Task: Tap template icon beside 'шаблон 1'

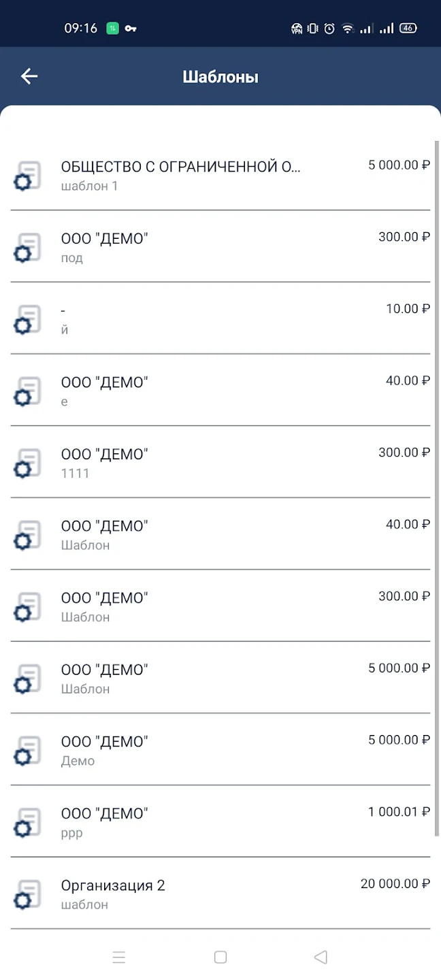Action: (x=27, y=176)
